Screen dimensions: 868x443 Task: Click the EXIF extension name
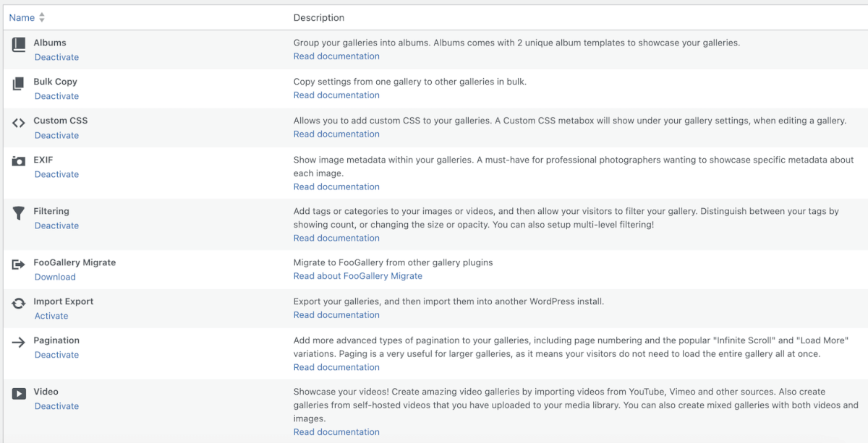pos(43,160)
